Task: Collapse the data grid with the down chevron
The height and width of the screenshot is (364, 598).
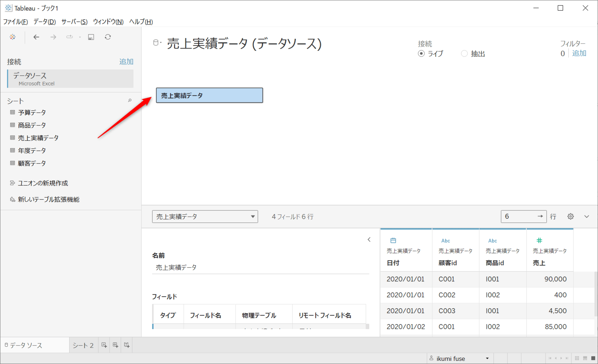Action: tap(587, 216)
